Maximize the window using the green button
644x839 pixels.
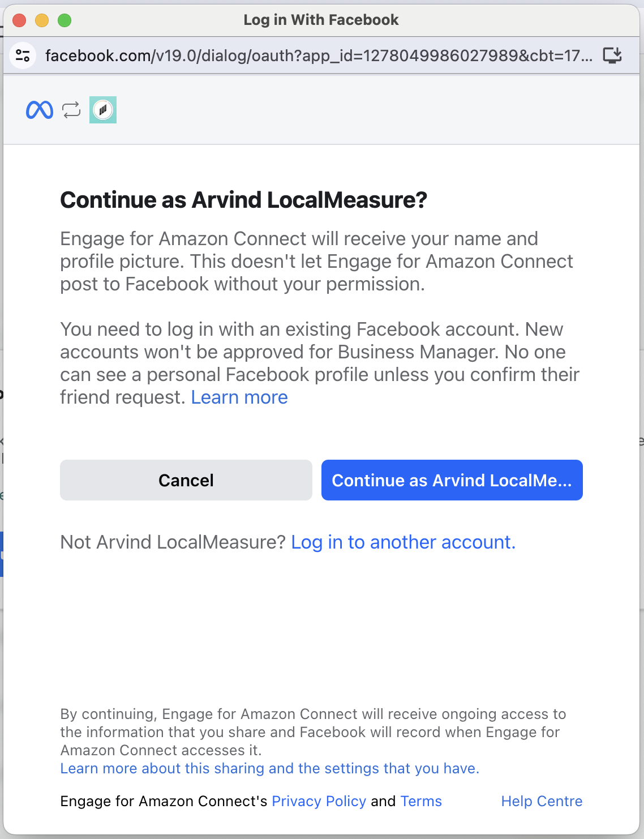coord(65,20)
